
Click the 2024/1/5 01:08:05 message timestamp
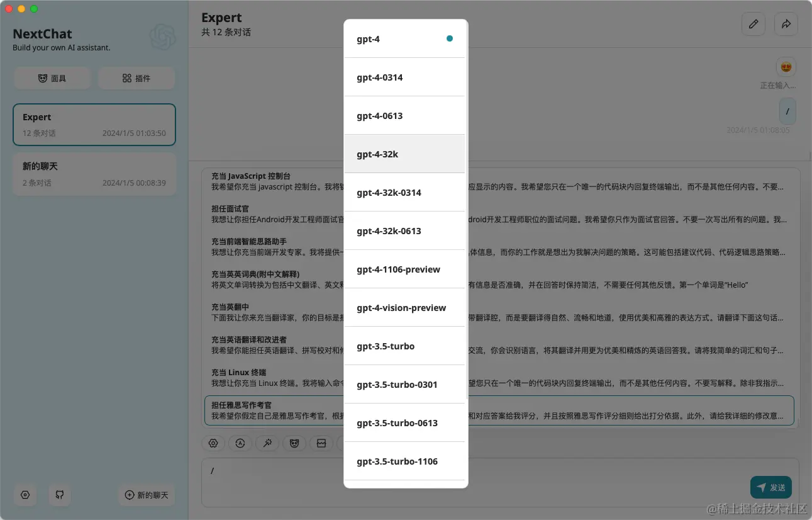758,130
